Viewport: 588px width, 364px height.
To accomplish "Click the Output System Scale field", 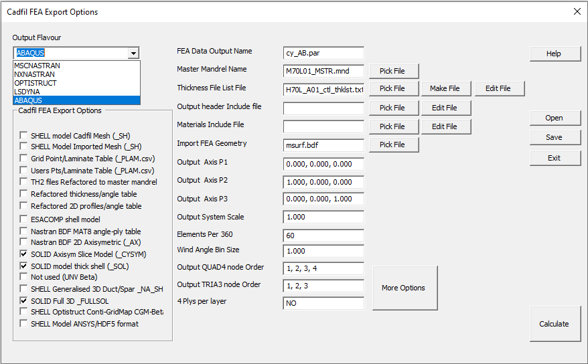I will [x=323, y=217].
